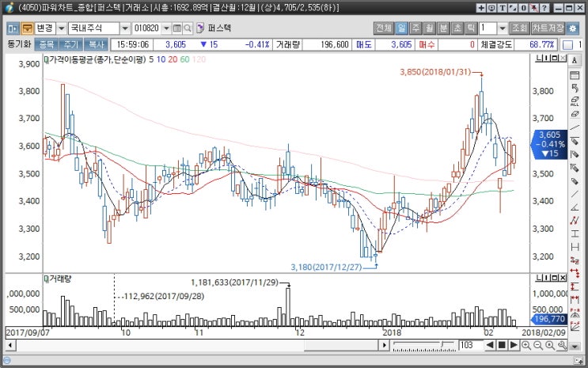
Task: Click the document icon before 퍼스텍
Action: [x=200, y=28]
